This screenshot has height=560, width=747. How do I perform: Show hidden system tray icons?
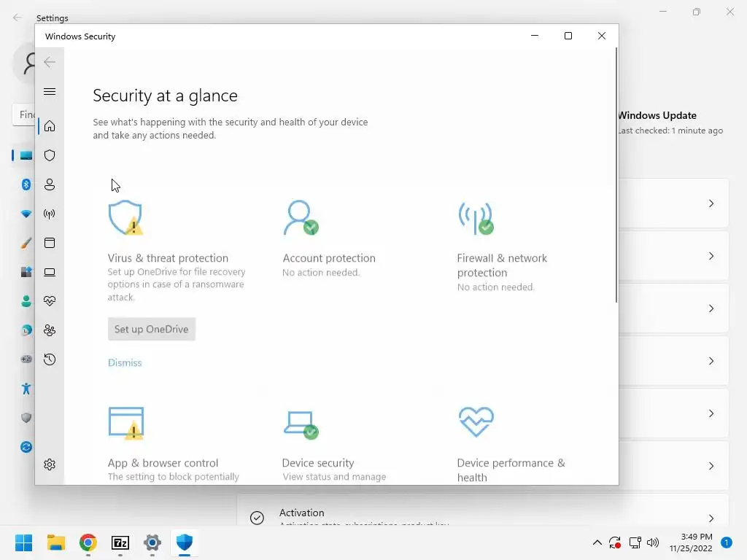(597, 542)
